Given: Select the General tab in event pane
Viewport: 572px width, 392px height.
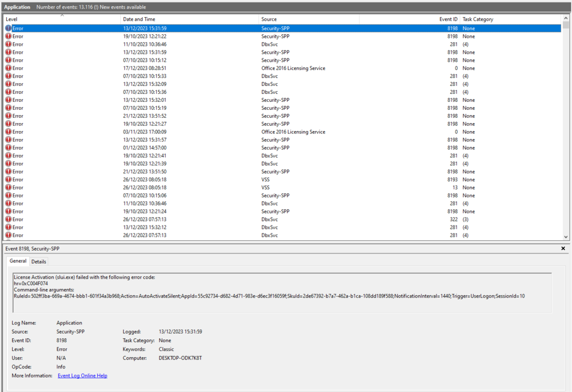Looking at the screenshot, I should pyautogui.click(x=18, y=262).
